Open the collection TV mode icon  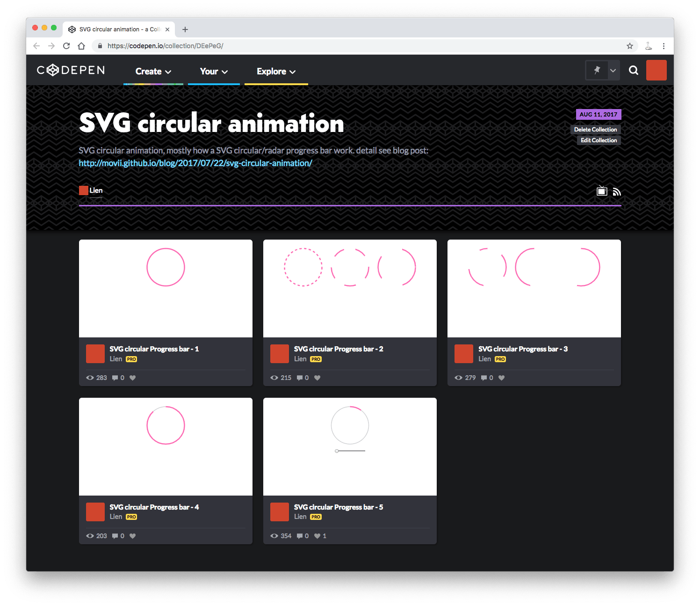pos(602,191)
